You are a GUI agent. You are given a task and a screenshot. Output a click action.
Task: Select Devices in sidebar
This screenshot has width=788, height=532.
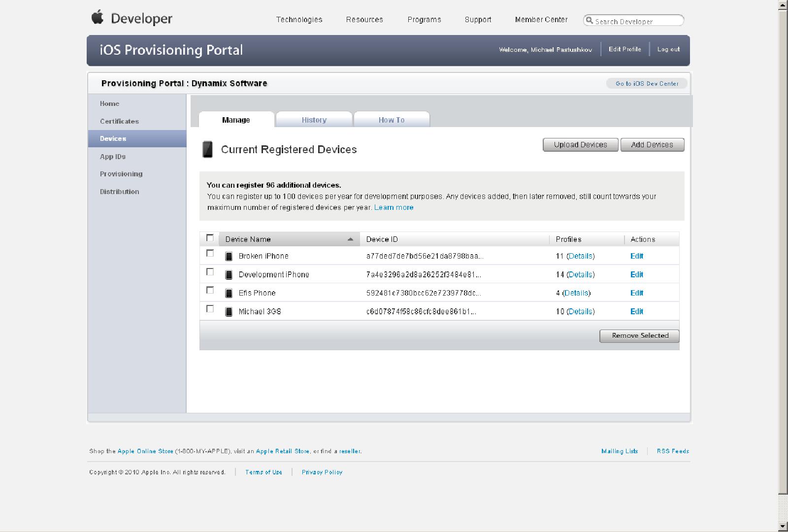(137, 139)
